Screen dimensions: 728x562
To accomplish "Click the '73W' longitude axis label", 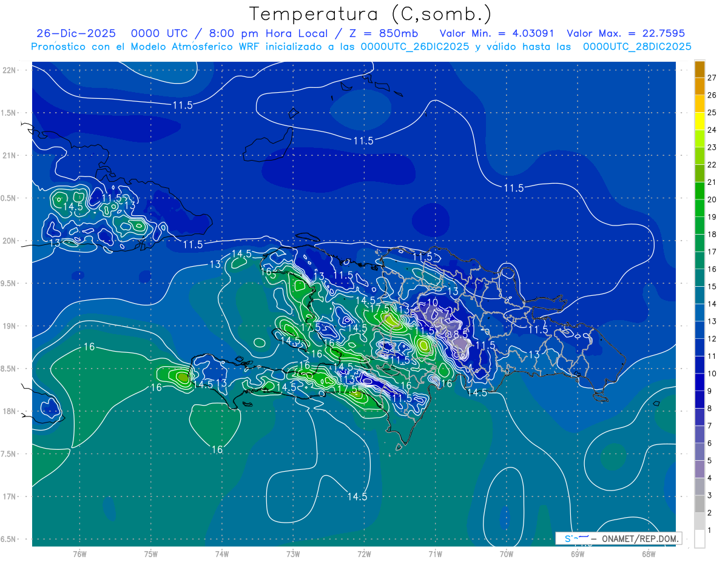I will coord(293,554).
